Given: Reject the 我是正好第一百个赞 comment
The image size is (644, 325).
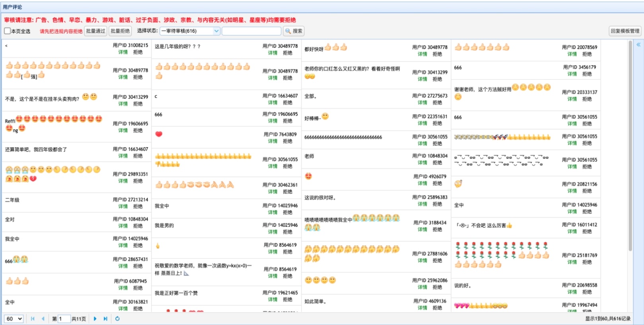Looking at the screenshot, I should tap(288, 300).
